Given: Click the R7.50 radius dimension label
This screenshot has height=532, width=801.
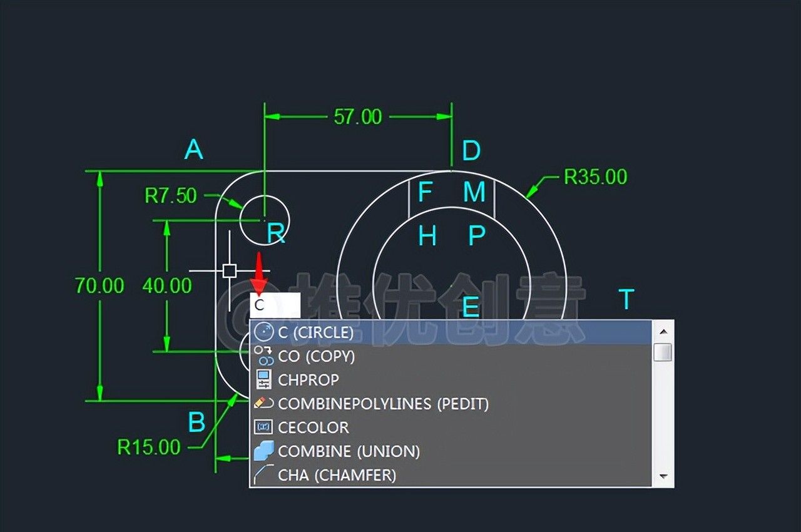Looking at the screenshot, I should (171, 196).
